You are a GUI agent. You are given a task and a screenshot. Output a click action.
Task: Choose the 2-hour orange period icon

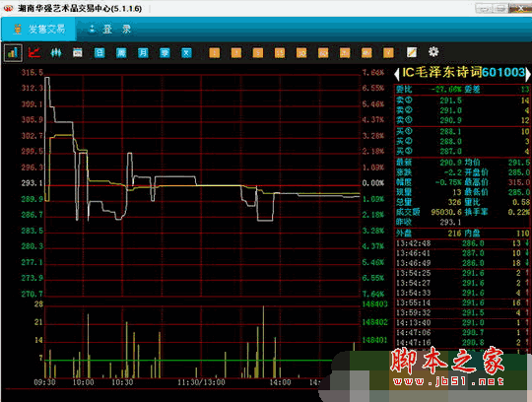click(345, 52)
